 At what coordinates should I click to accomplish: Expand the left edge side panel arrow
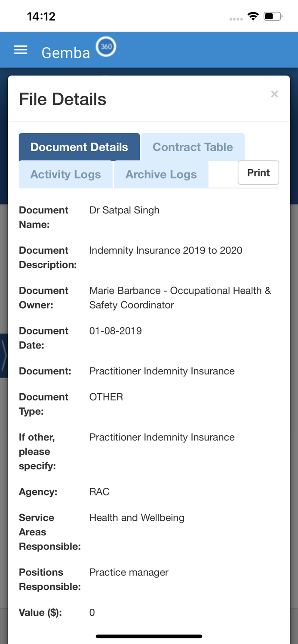pyautogui.click(x=4, y=355)
